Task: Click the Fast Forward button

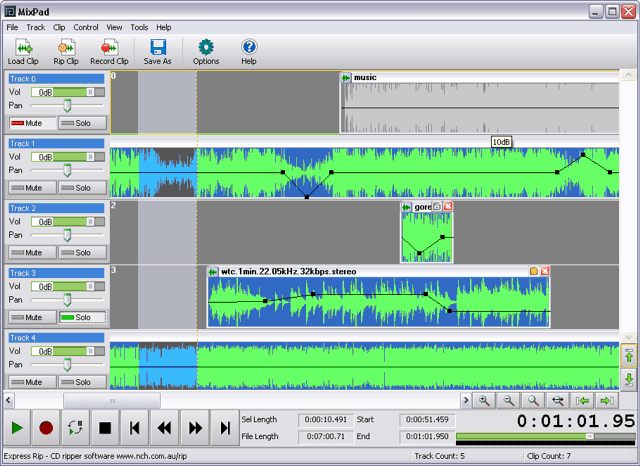Action: 195,428
